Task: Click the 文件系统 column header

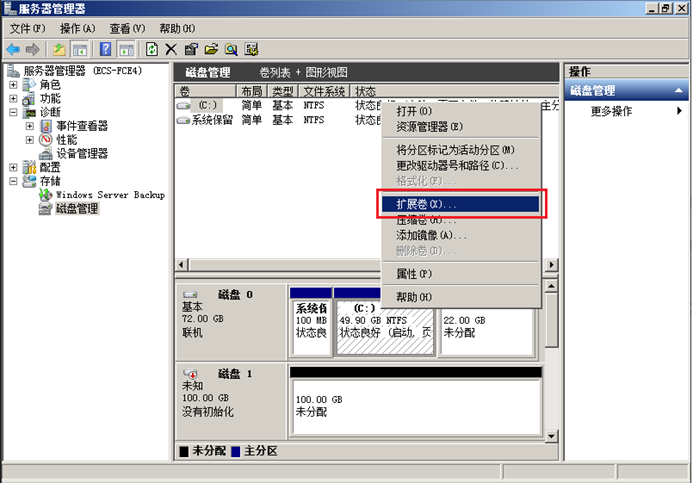Action: tap(324, 91)
